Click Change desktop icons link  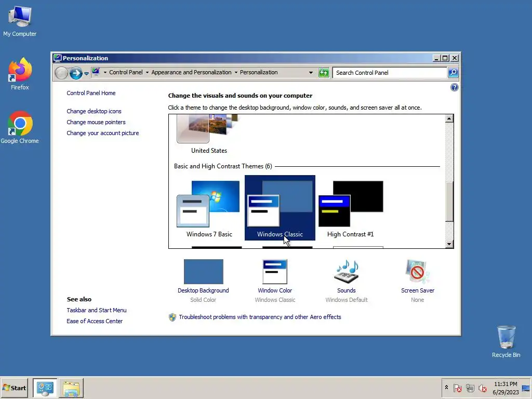(94, 111)
